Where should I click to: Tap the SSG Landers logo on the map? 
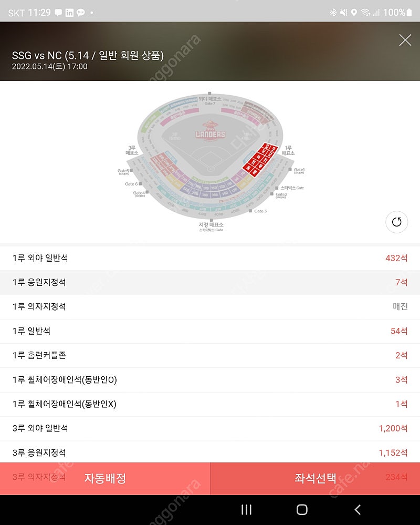click(209, 129)
